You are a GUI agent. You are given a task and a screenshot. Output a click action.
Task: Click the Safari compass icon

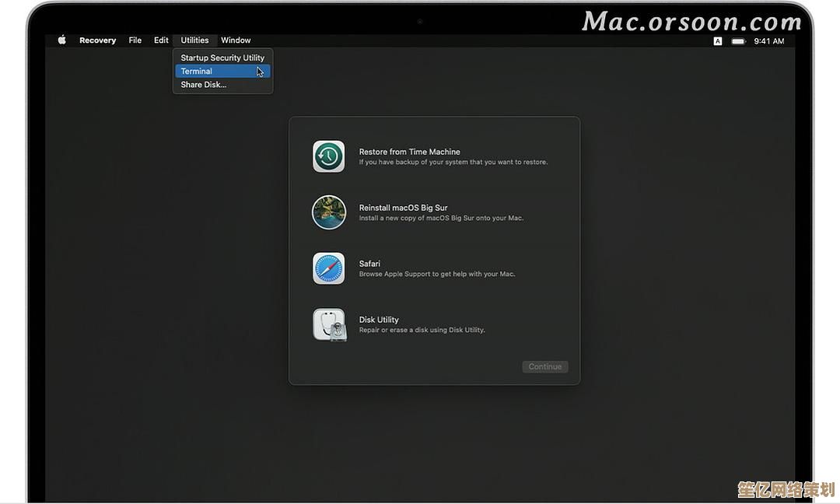[x=328, y=268]
